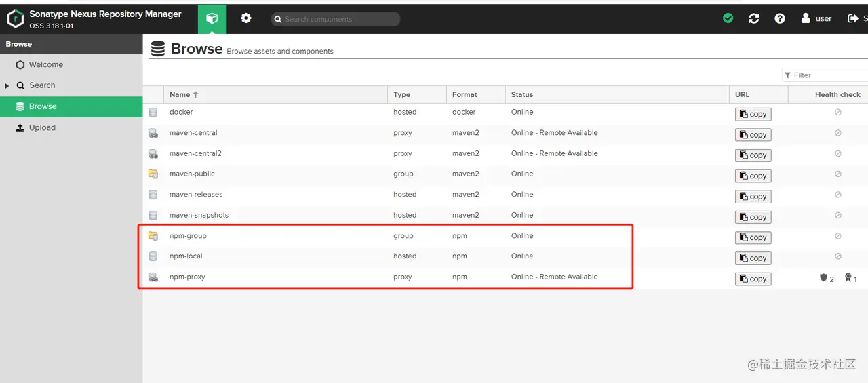
Task: Click the npm-local hosted repository icon
Action: coord(153,256)
